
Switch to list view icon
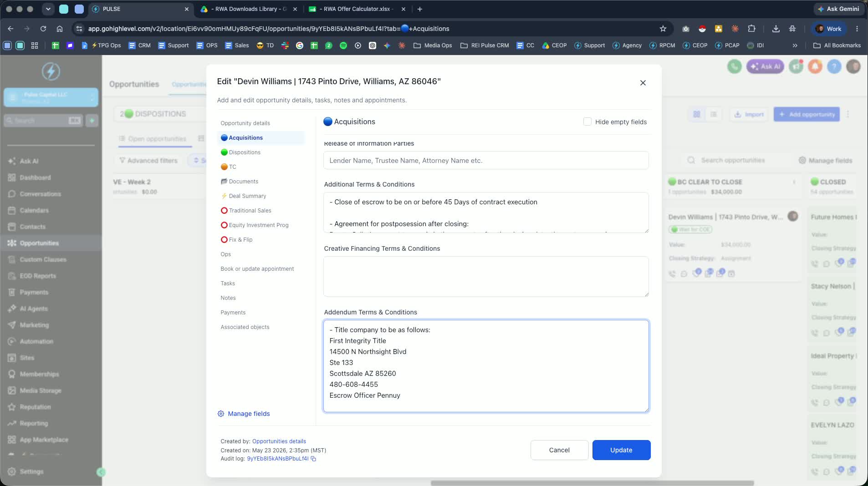pos(714,114)
